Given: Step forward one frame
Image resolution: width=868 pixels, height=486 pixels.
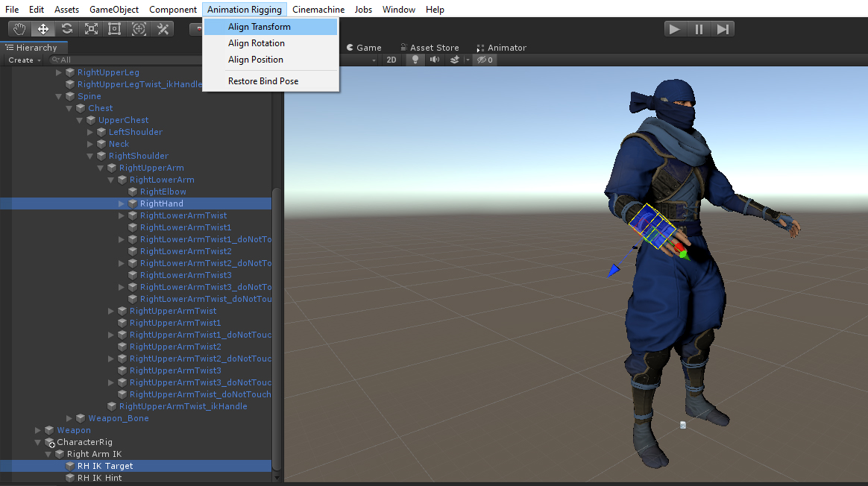Looking at the screenshot, I should 722,29.
